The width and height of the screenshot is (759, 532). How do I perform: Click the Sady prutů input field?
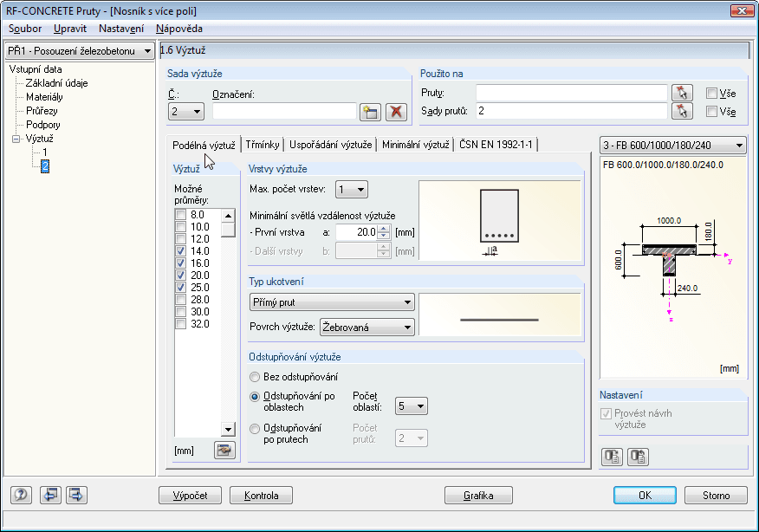click(572, 111)
